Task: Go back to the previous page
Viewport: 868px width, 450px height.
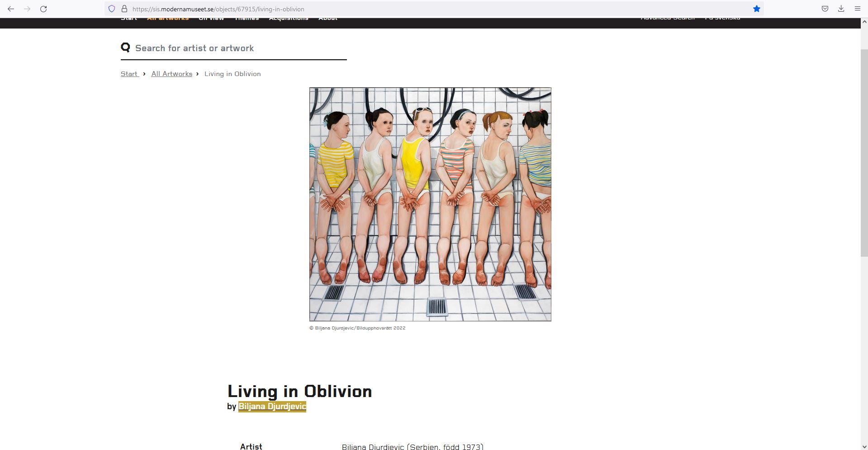Action: click(x=11, y=9)
